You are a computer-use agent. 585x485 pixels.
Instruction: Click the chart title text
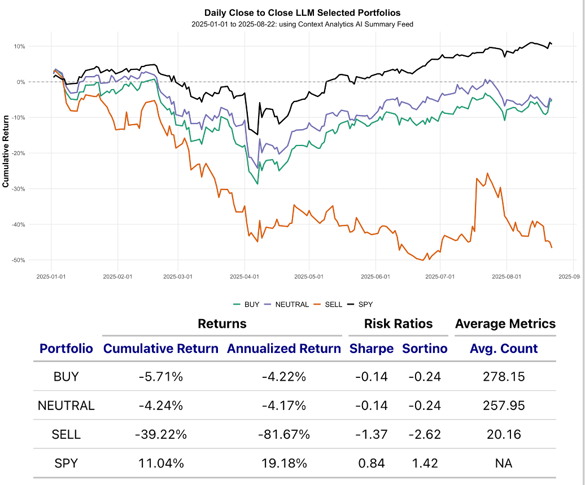tap(302, 13)
